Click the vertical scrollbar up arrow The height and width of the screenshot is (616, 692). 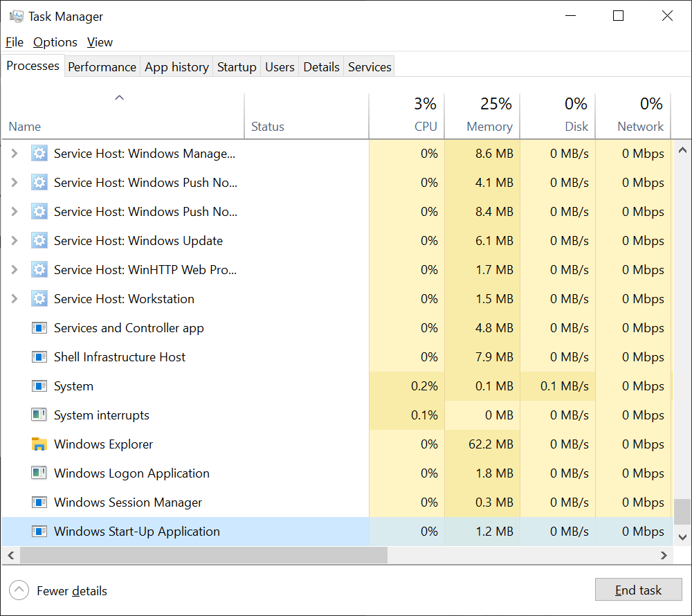pos(682,150)
